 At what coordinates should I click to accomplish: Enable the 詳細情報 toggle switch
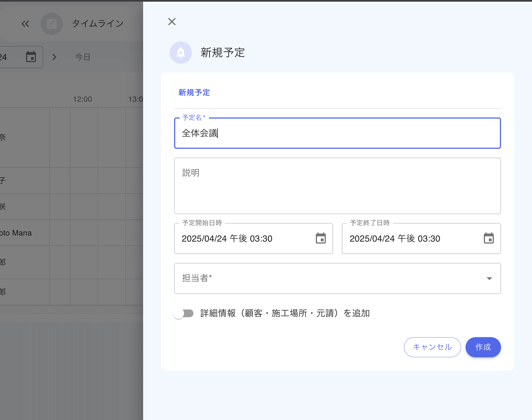coord(184,313)
